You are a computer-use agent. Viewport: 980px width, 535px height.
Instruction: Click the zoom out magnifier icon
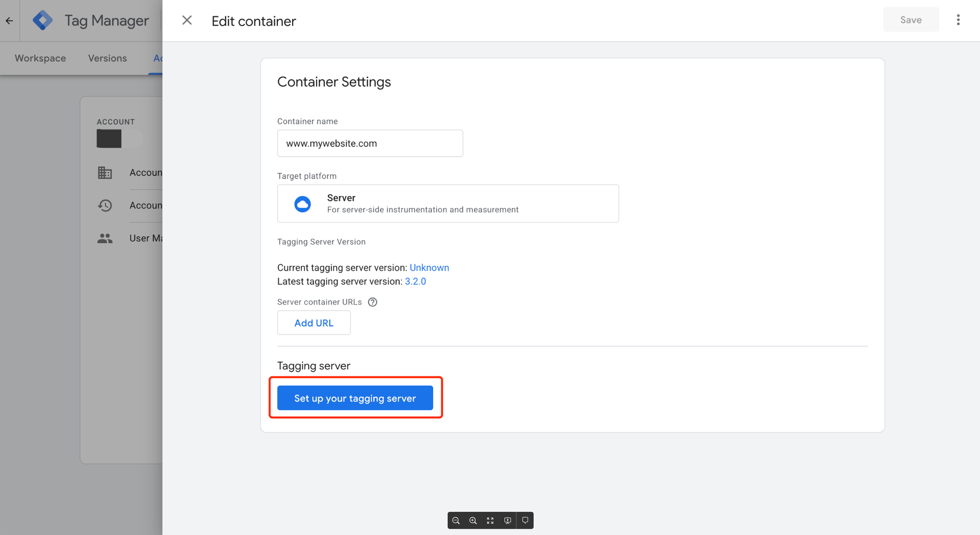tap(456, 520)
